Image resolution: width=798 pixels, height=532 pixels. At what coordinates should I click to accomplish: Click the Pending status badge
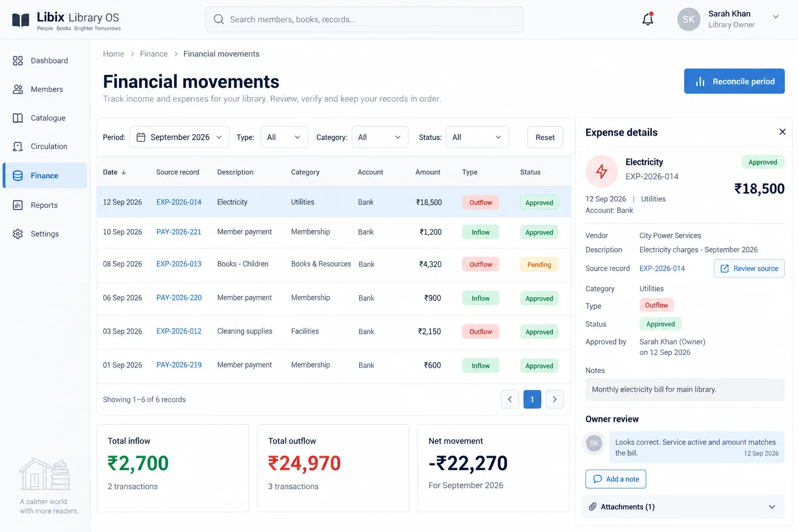tap(539, 264)
